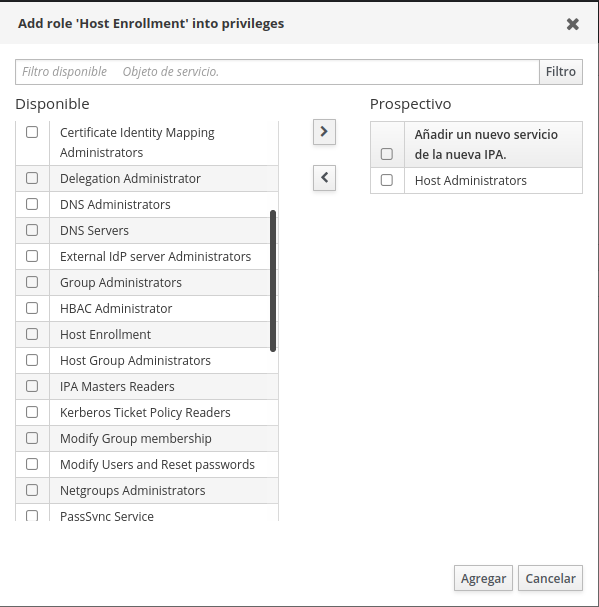The image size is (599, 607).
Task: Check the Delegation Administrator checkbox
Action: click(x=32, y=178)
